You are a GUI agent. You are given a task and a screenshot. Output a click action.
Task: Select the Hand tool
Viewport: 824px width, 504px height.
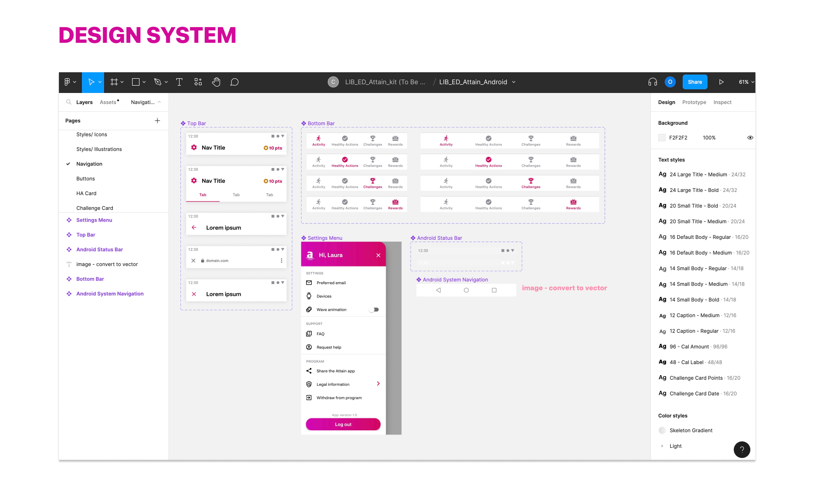coord(216,82)
